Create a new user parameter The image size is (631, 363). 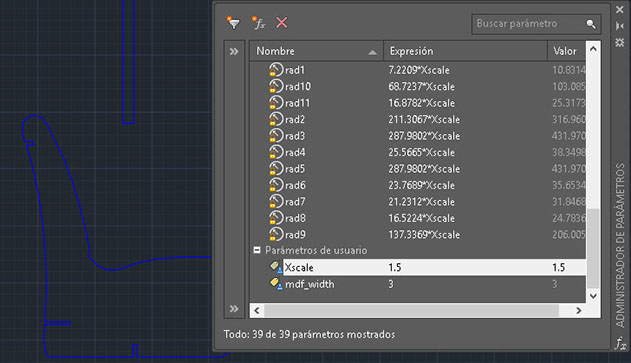[x=258, y=23]
